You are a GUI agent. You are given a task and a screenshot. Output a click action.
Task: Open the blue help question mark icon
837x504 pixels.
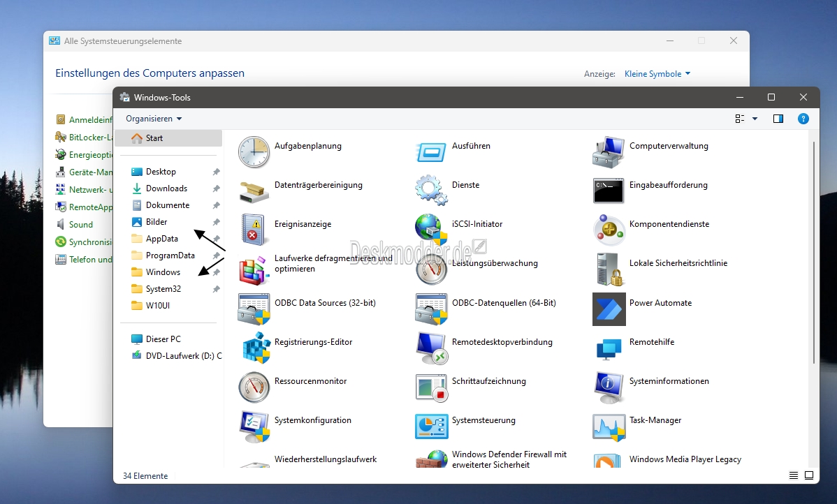click(x=803, y=119)
